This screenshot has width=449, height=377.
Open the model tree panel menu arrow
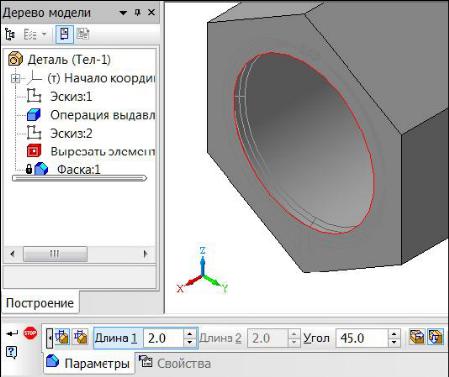(x=123, y=13)
